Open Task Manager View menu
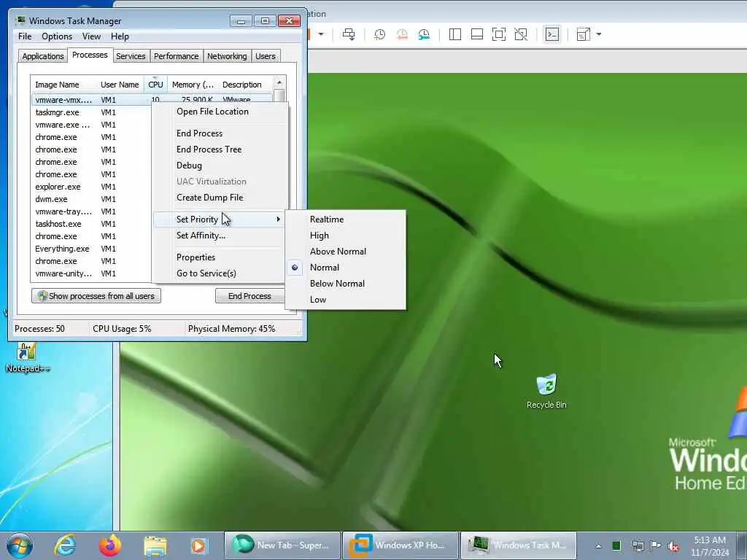747x560 pixels. tap(91, 36)
